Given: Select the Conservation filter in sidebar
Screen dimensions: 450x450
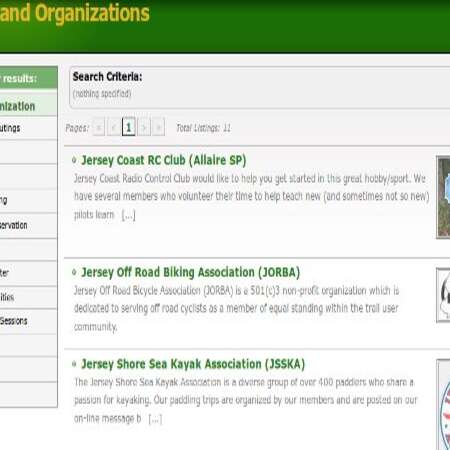Looking at the screenshot, I should [28, 225].
